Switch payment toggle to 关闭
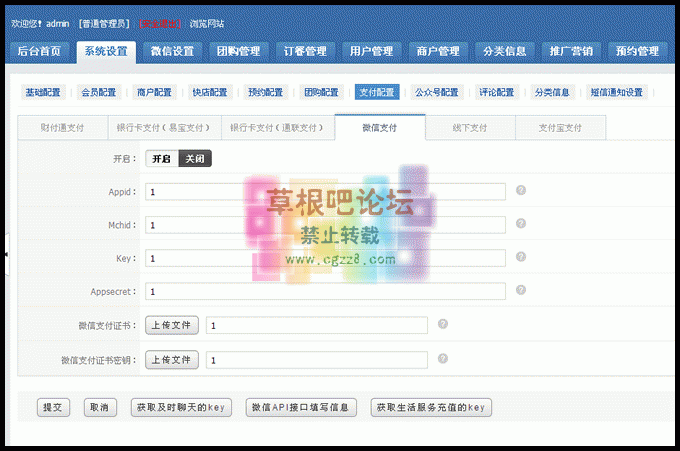Viewport: 680px width, 451px height. point(195,159)
